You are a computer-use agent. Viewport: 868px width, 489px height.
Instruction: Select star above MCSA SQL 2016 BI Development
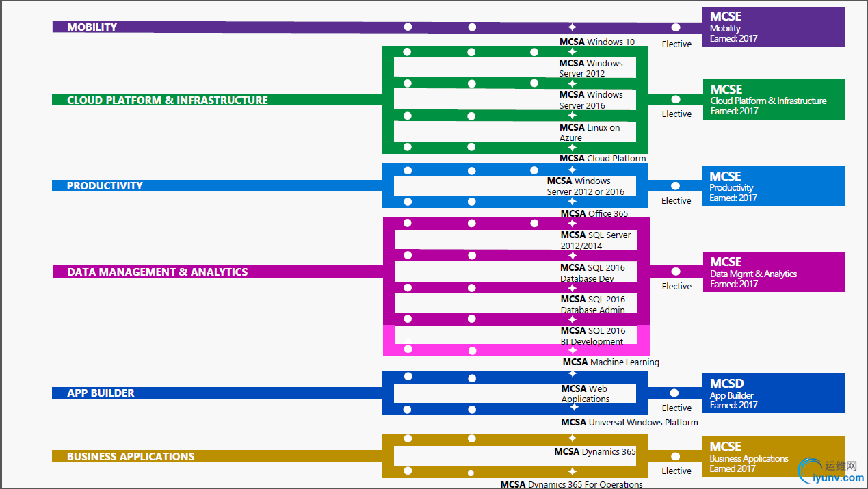[x=573, y=319]
